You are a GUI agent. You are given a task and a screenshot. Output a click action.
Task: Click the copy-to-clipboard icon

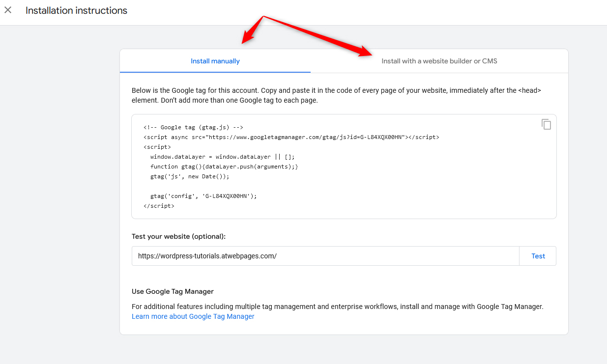click(547, 124)
